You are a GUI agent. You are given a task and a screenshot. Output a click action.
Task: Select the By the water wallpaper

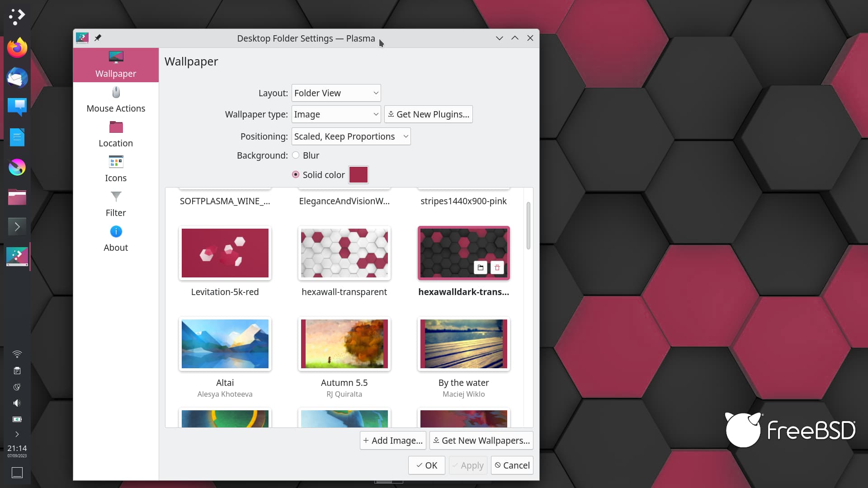[464, 344]
